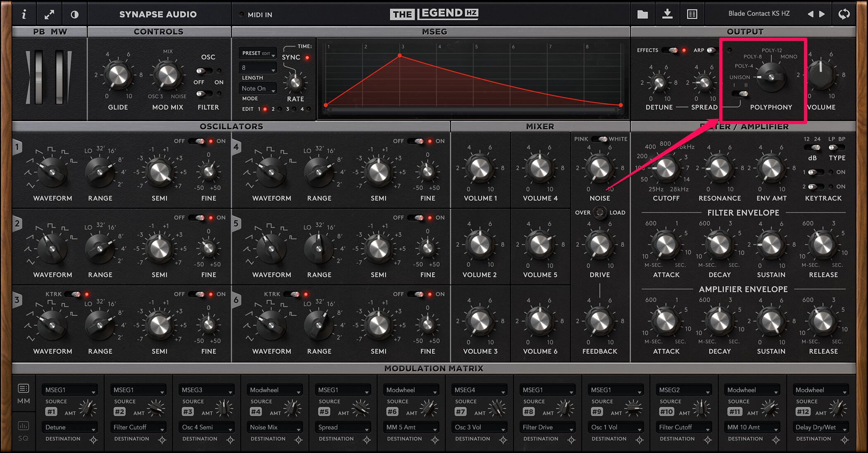Toggle the MSEG SYNC time LED
868x453 pixels.
click(307, 58)
